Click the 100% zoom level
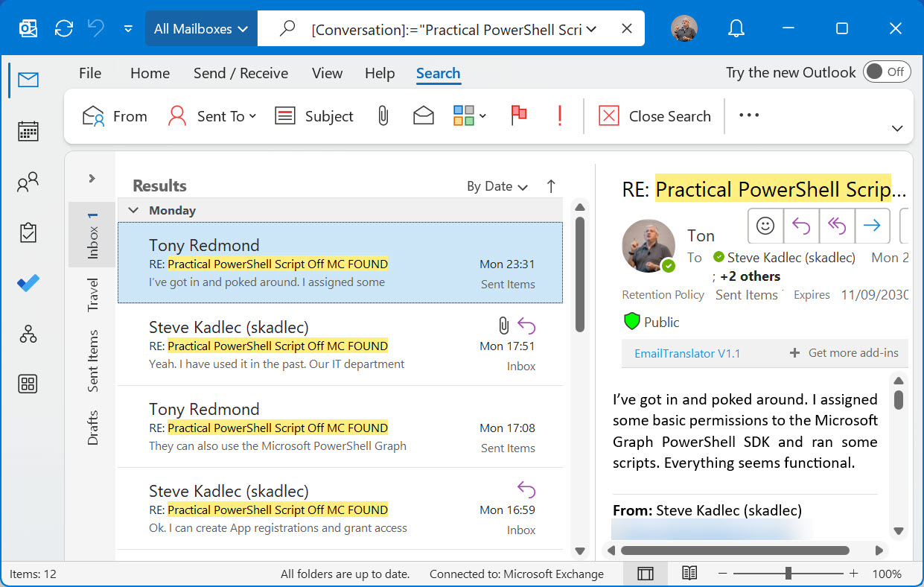The image size is (924, 587). [x=886, y=574]
